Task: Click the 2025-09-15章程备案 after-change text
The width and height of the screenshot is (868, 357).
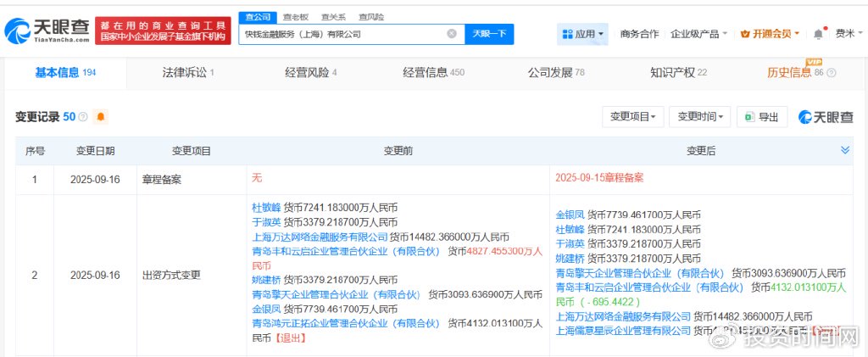Action: 599,178
